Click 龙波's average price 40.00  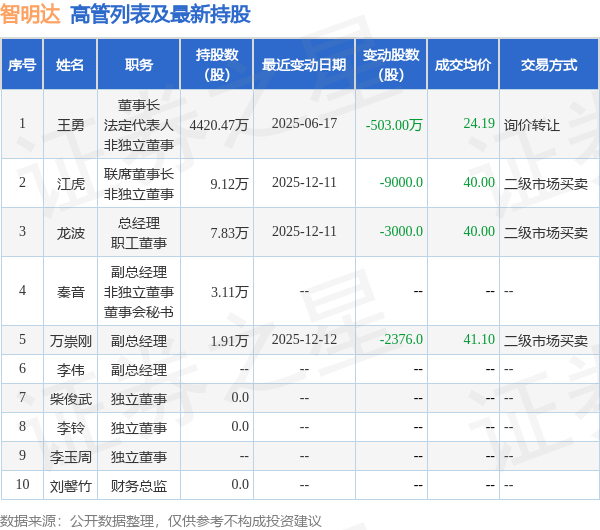[x=479, y=231]
